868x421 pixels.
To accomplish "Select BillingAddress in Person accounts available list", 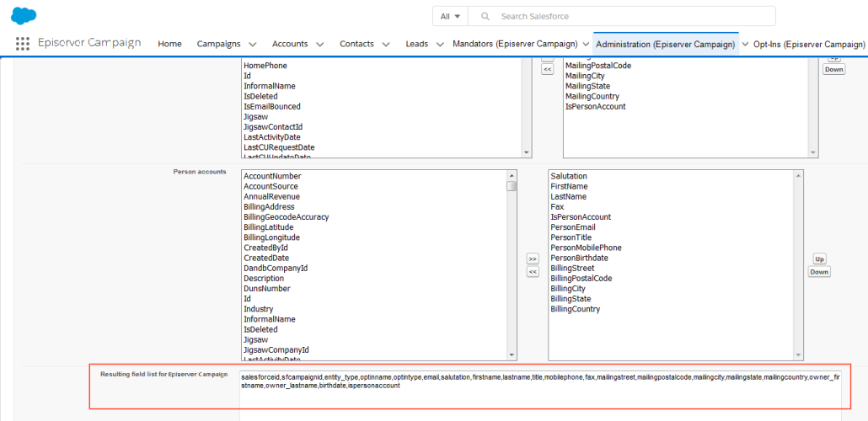I will [x=269, y=207].
